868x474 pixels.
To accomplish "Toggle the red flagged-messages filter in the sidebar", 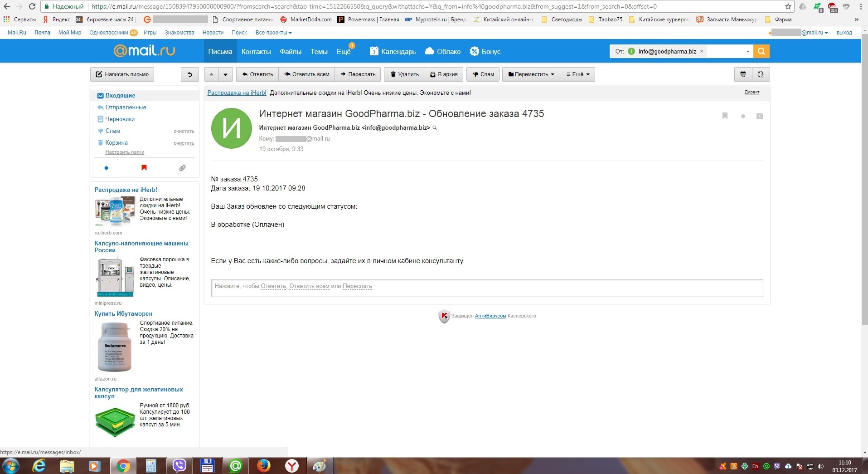I will (x=144, y=168).
